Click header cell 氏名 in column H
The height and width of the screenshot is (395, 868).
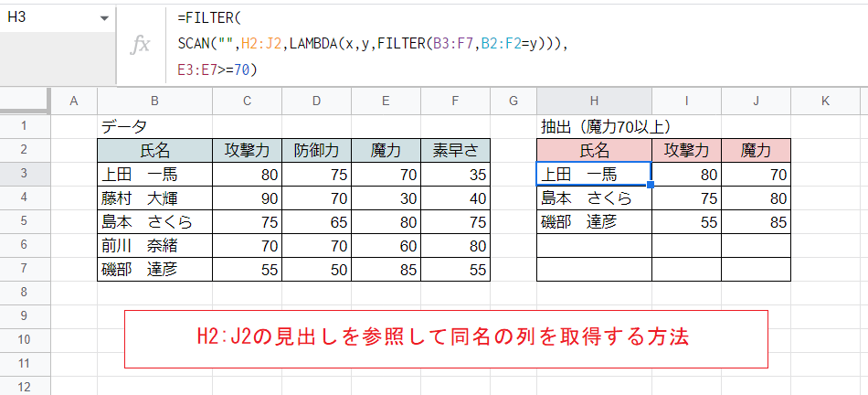click(594, 150)
